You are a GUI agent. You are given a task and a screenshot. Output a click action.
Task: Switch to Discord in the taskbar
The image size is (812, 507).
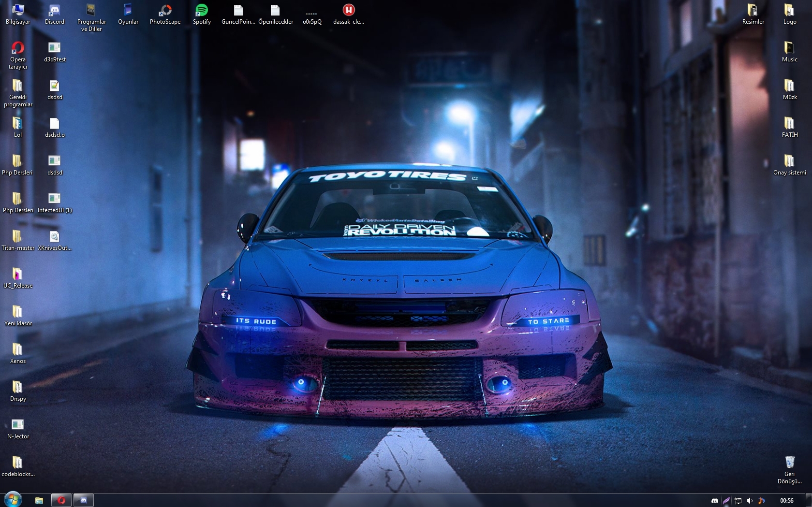(x=83, y=500)
